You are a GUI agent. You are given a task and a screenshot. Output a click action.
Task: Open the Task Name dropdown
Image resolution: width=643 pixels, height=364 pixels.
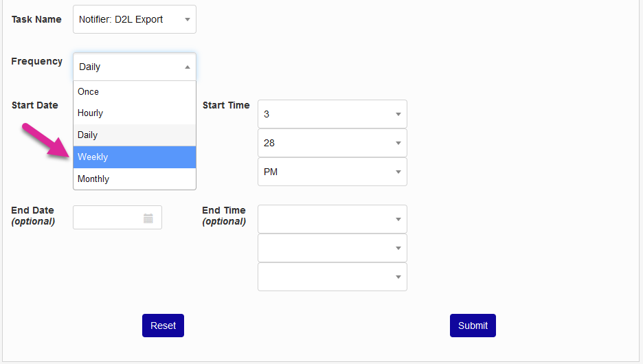tap(134, 19)
